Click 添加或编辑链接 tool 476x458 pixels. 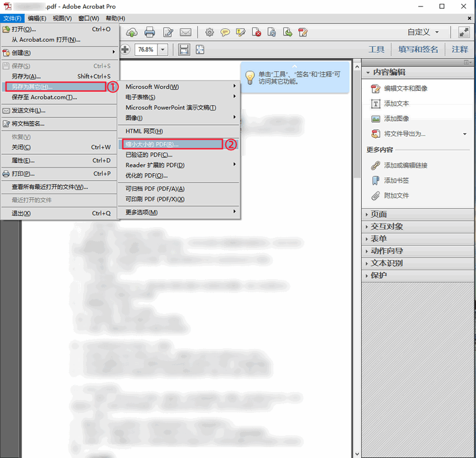click(x=399, y=166)
